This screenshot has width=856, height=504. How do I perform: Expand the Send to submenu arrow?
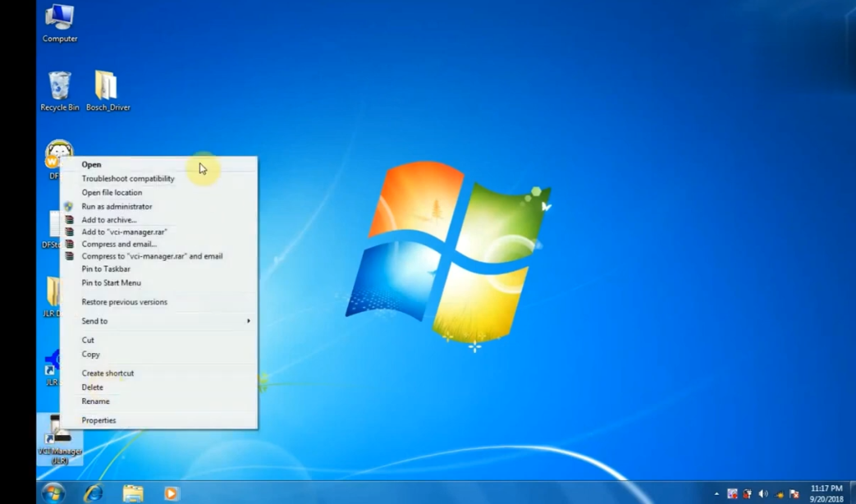249,320
